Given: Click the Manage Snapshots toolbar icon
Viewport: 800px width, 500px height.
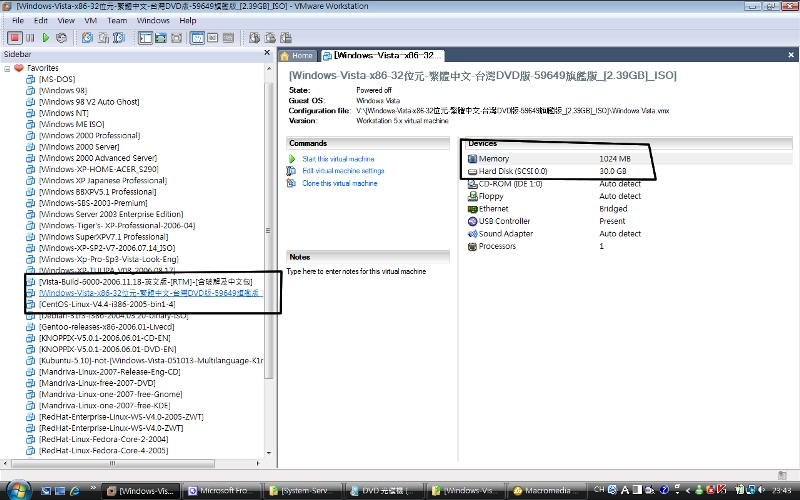Looking at the screenshot, I should pos(119,38).
